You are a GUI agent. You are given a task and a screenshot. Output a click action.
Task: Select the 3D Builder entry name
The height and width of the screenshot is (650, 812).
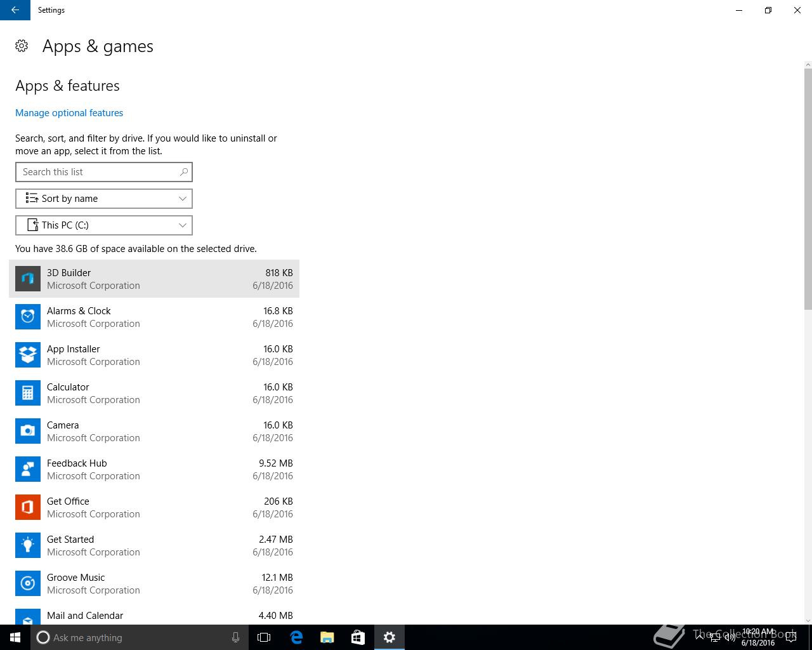(69, 273)
